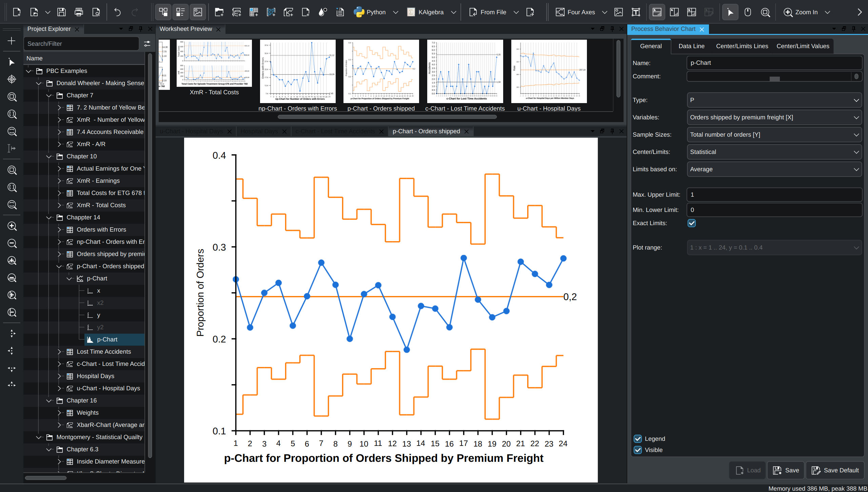This screenshot has height=492, width=868.
Task: Click the Save project icon
Action: pyautogui.click(x=61, y=12)
